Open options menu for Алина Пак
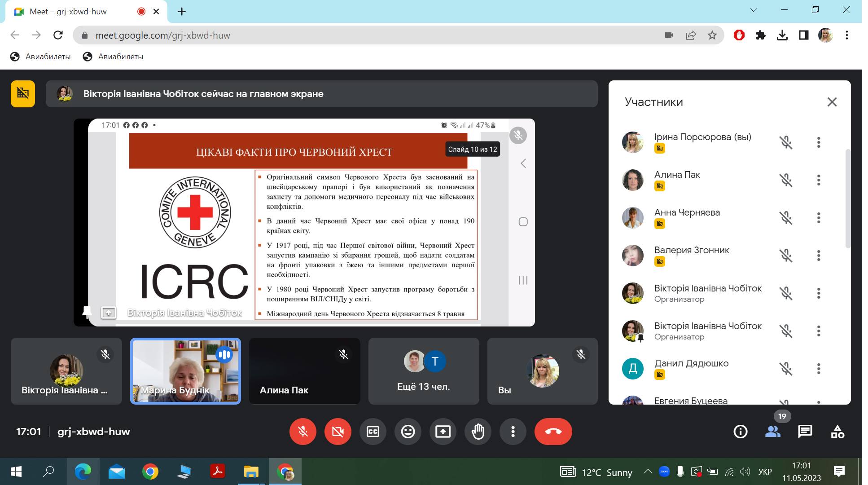Image resolution: width=868 pixels, height=485 pixels. [x=819, y=180]
